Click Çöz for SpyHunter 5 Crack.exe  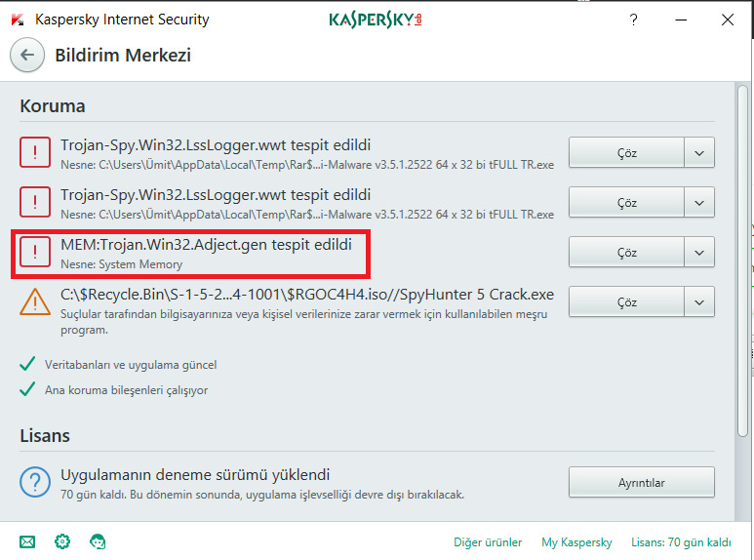click(x=626, y=301)
